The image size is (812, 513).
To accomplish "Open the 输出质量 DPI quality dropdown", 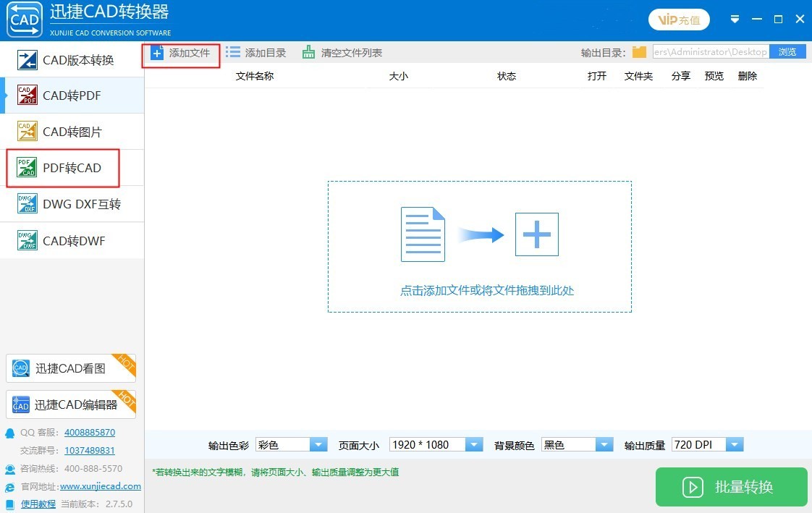I will pyautogui.click(x=734, y=444).
